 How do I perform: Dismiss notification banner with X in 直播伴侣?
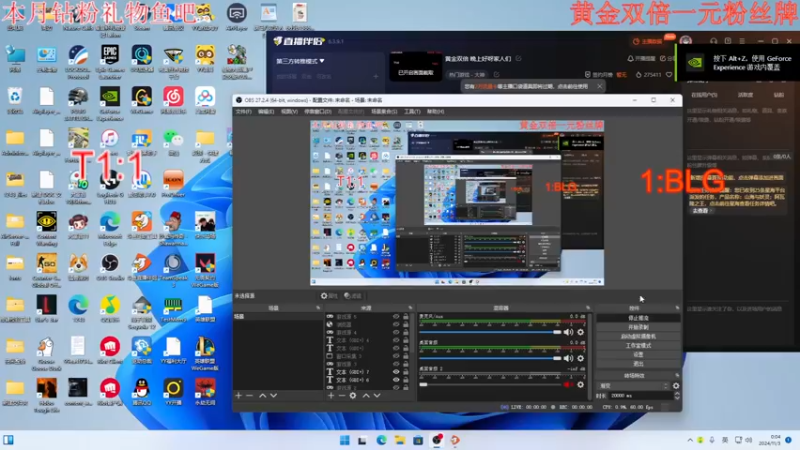[x=599, y=86]
